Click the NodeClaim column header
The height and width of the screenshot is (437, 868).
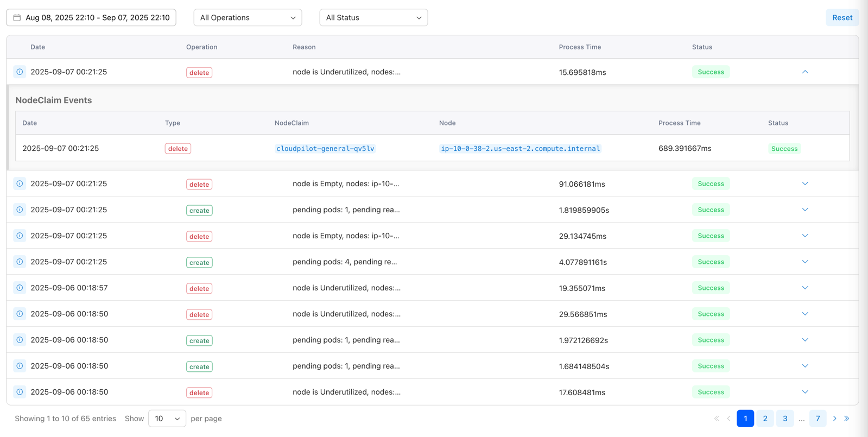pyautogui.click(x=292, y=123)
